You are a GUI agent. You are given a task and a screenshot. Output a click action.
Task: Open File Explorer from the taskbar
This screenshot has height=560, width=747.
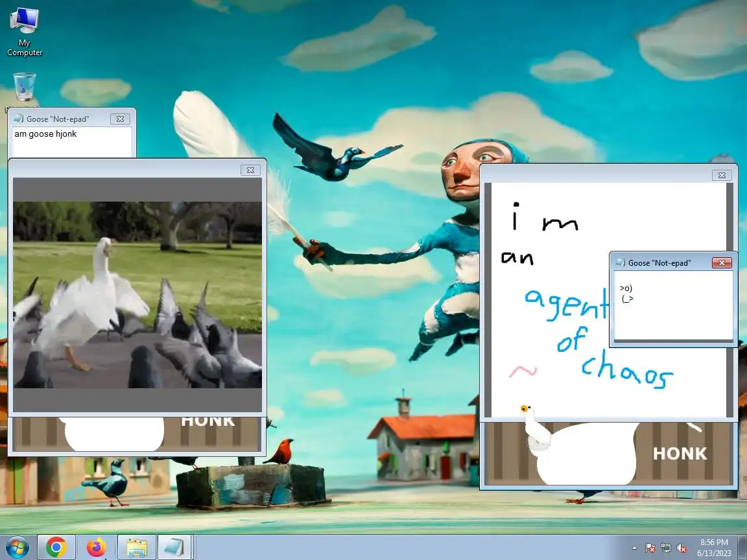(137, 547)
